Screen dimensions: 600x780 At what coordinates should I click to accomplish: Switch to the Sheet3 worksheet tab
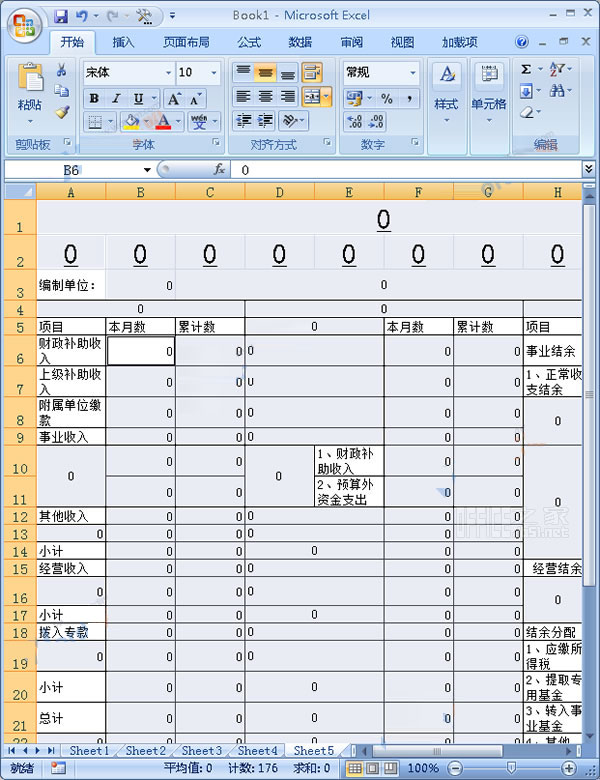(x=201, y=750)
